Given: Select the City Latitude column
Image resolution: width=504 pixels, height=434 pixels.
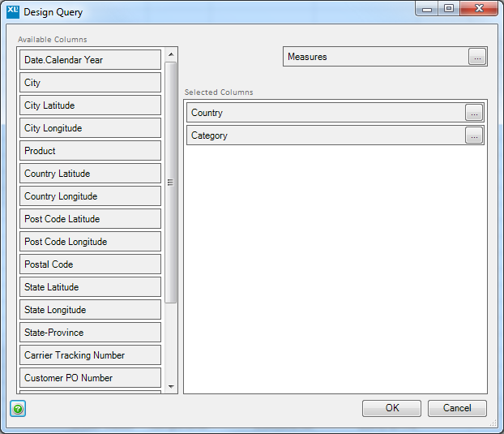Looking at the screenshot, I should pyautogui.click(x=90, y=105).
